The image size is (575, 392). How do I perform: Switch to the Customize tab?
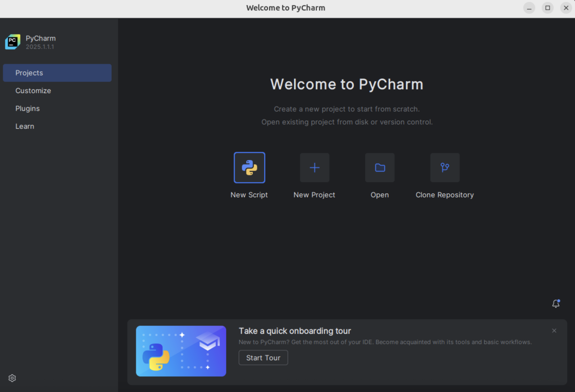pos(57,91)
